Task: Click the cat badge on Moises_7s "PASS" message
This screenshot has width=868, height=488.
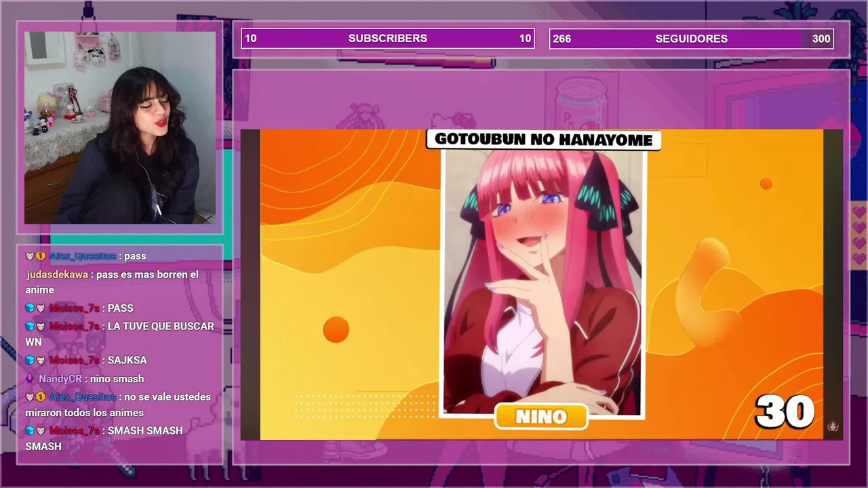Action: coord(40,308)
